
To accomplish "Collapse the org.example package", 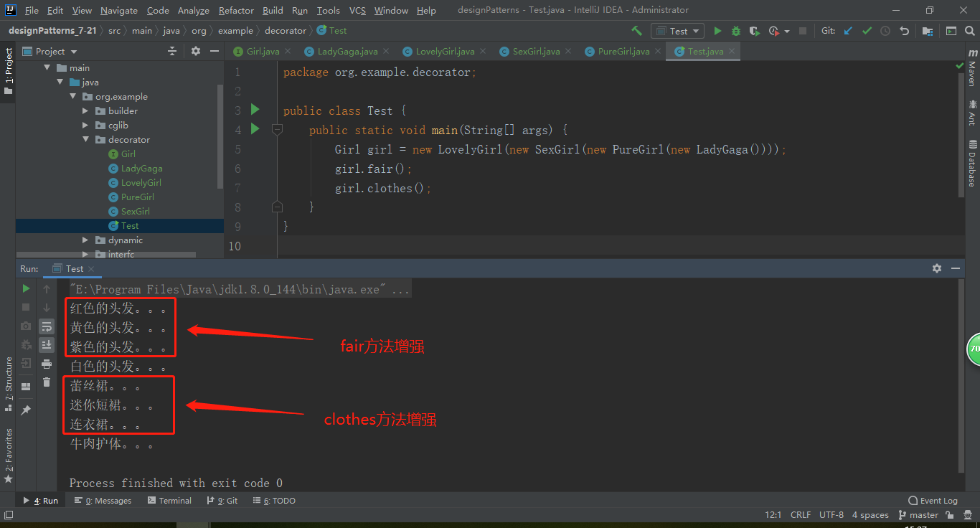I will pyautogui.click(x=72, y=97).
